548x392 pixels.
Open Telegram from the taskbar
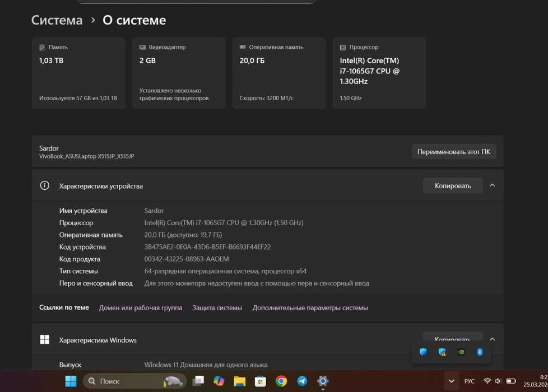tap(302, 381)
